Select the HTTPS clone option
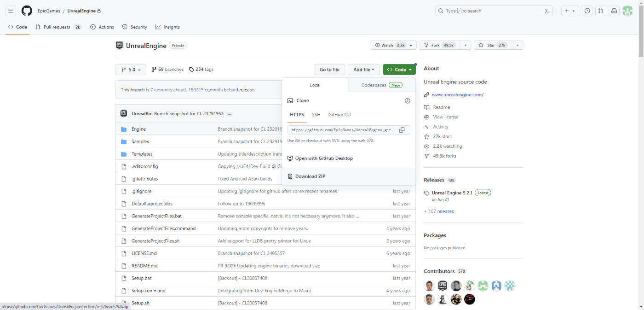 [x=297, y=115]
